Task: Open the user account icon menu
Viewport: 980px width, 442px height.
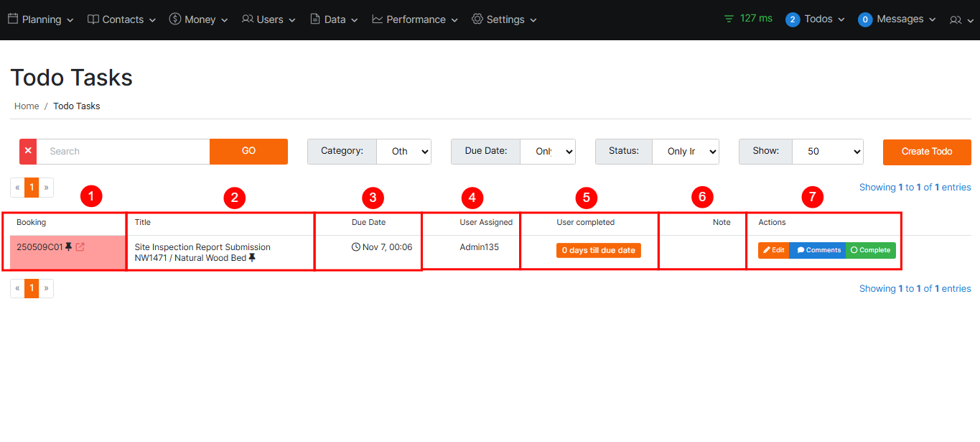Action: pos(961,20)
